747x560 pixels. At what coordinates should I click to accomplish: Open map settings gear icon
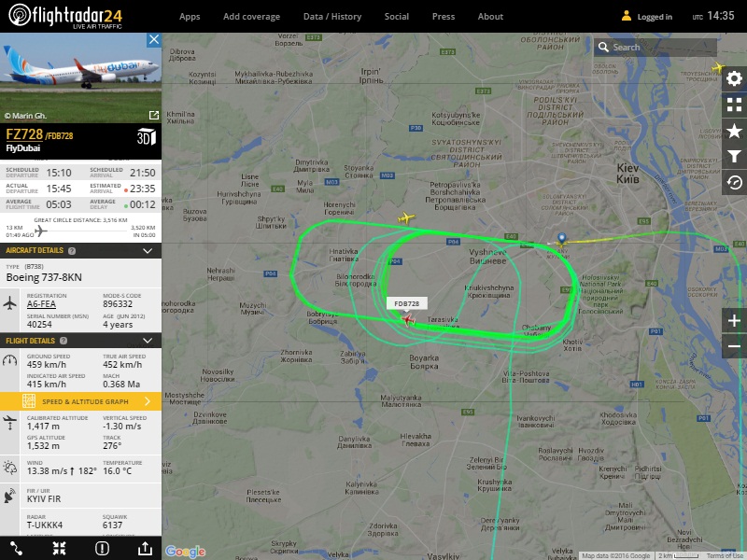[x=734, y=78]
